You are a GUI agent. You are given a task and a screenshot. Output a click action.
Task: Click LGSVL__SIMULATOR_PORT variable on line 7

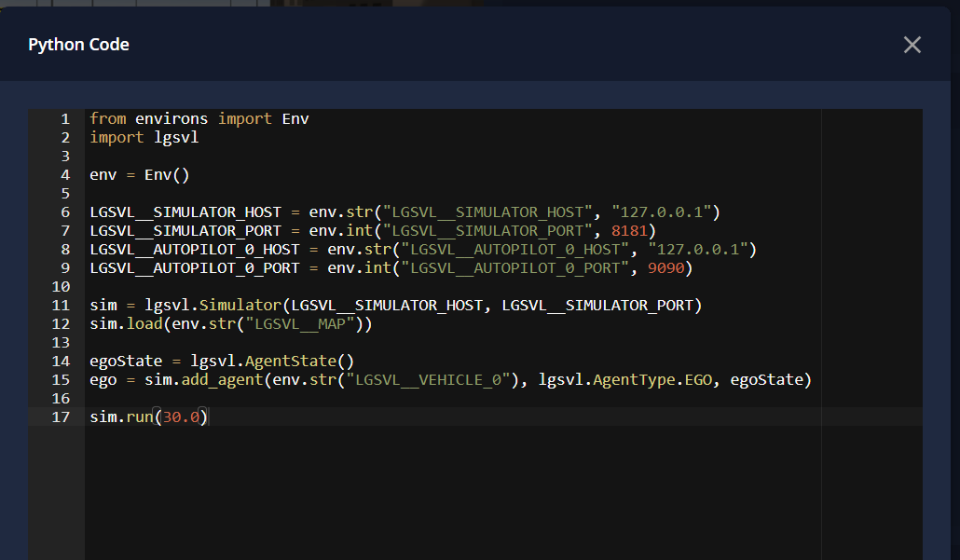tap(185, 231)
